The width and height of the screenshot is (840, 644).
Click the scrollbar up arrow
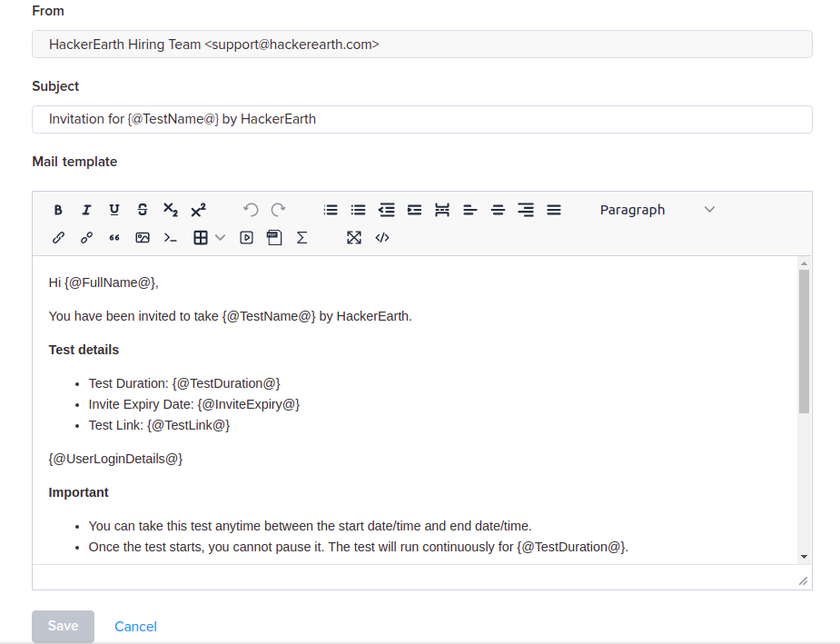coord(804,263)
